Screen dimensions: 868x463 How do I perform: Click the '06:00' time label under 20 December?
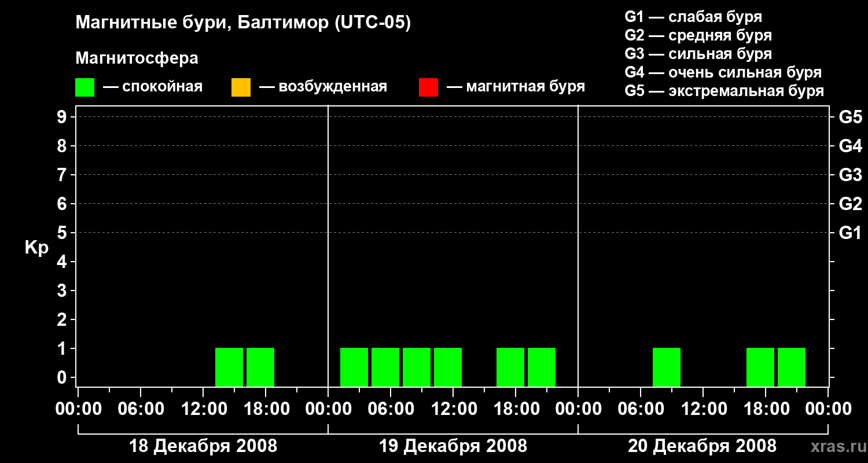[641, 409]
